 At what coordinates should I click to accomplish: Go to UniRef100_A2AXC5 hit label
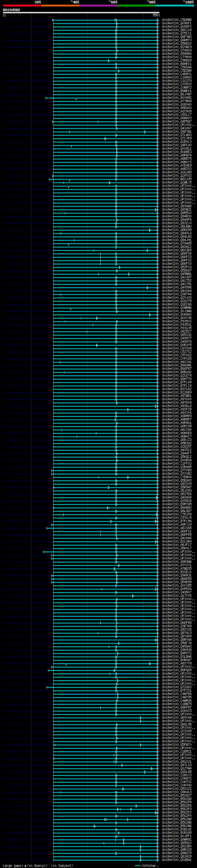(x=177, y=711)
